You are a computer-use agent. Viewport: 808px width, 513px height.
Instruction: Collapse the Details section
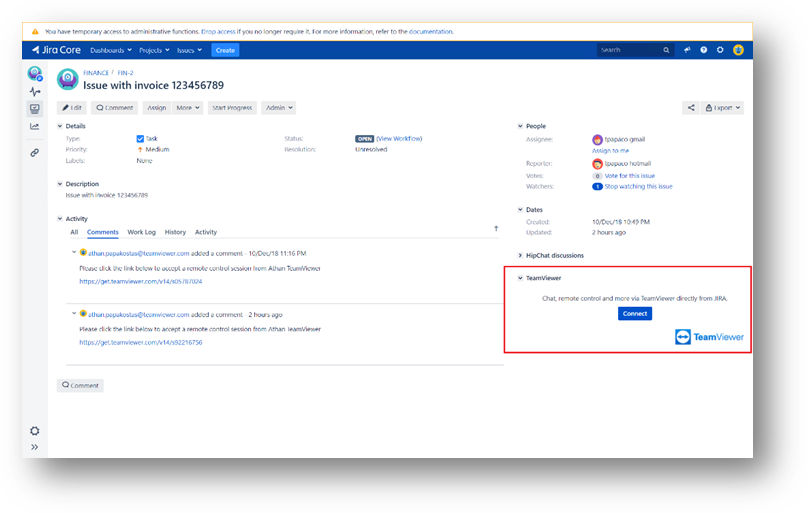click(x=60, y=126)
